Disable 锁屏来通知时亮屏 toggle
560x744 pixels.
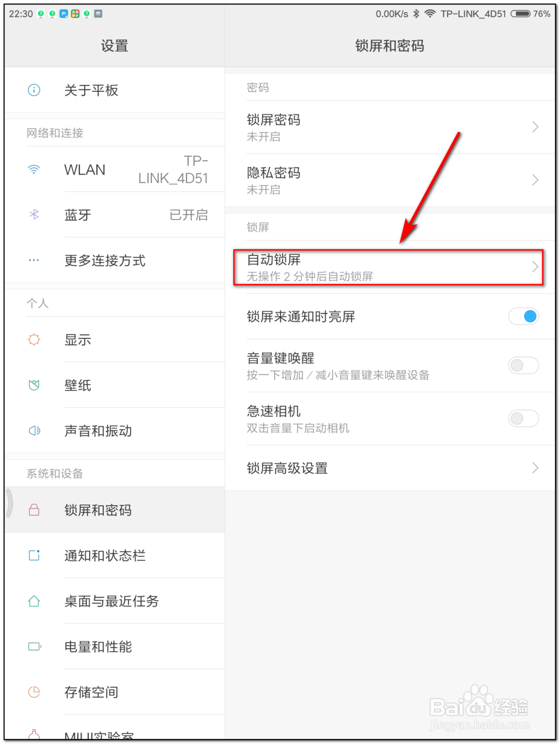click(523, 317)
